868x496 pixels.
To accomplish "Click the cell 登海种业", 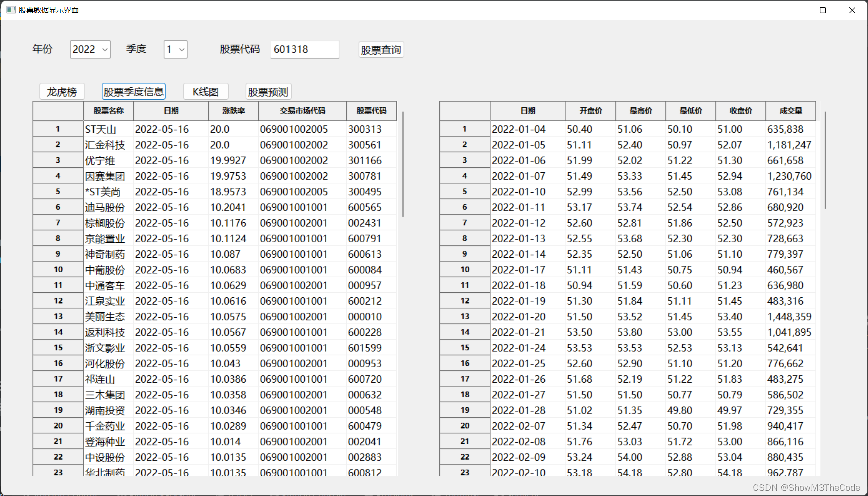I will click(x=108, y=442).
